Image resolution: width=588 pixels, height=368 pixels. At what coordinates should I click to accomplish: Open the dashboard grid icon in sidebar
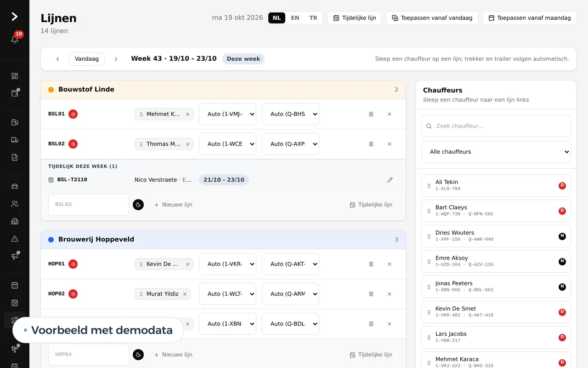click(x=15, y=76)
